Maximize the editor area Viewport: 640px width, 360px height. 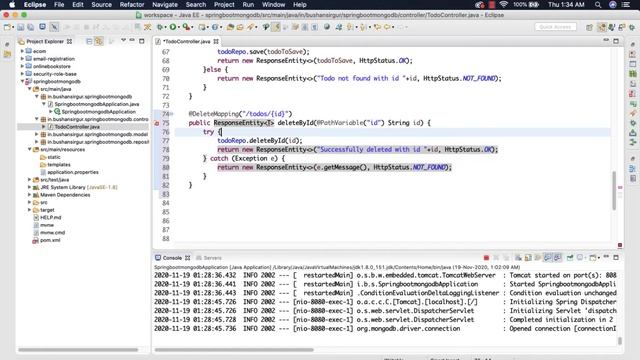tap(616, 41)
